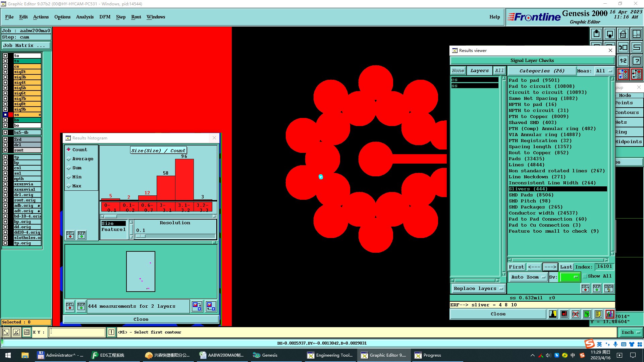Open the histogram icon in Results viewer
This screenshot has height=362, width=644.
tap(609, 314)
